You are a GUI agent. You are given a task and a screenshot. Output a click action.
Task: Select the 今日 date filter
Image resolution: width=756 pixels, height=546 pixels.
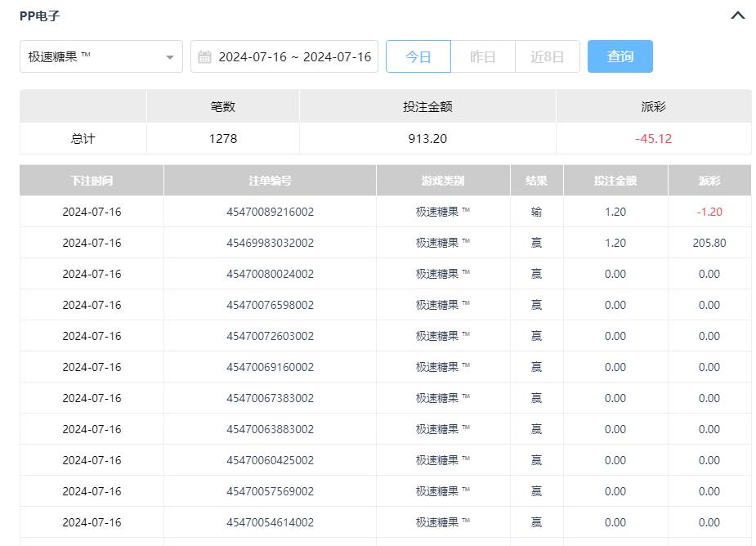click(418, 57)
